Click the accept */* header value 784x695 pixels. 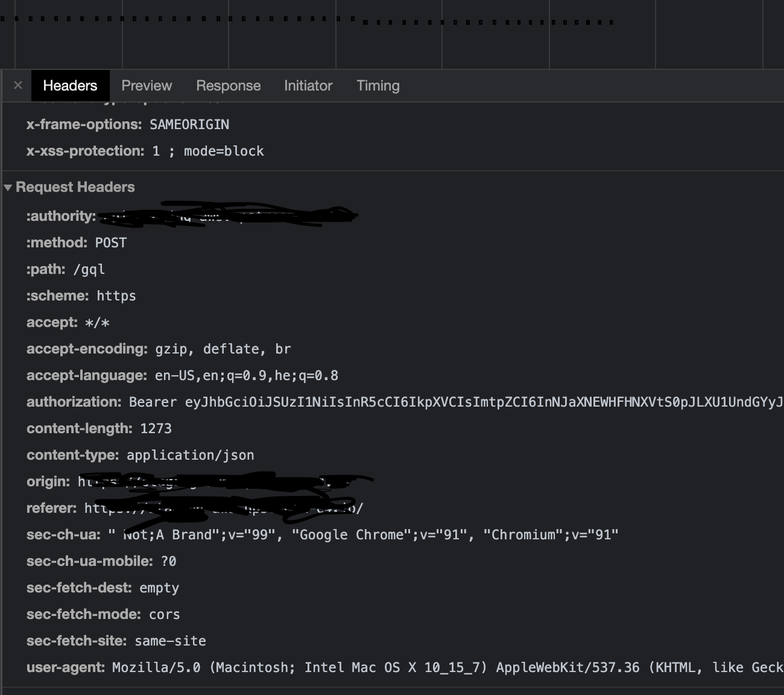pyautogui.click(x=97, y=323)
